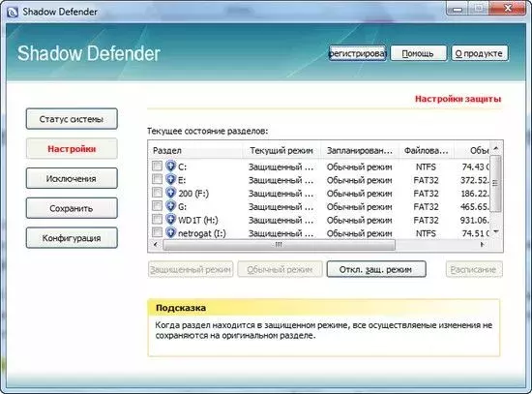Select the WD1T (H:) checkbox
This screenshot has width=532, height=394.
(x=157, y=220)
